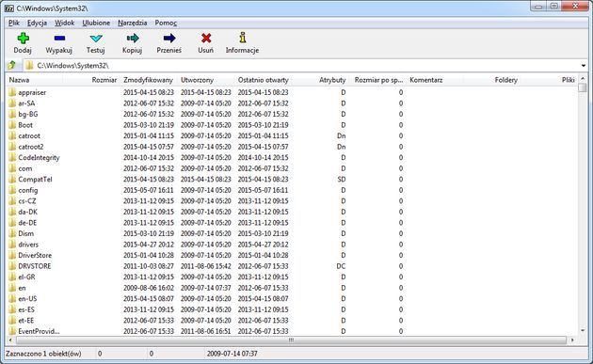Open the Edycja menu
This screenshot has width=593, height=364.
pos(37,24)
